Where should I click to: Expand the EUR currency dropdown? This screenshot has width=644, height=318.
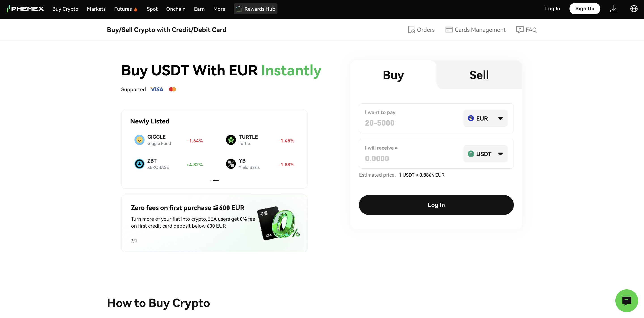(x=485, y=118)
